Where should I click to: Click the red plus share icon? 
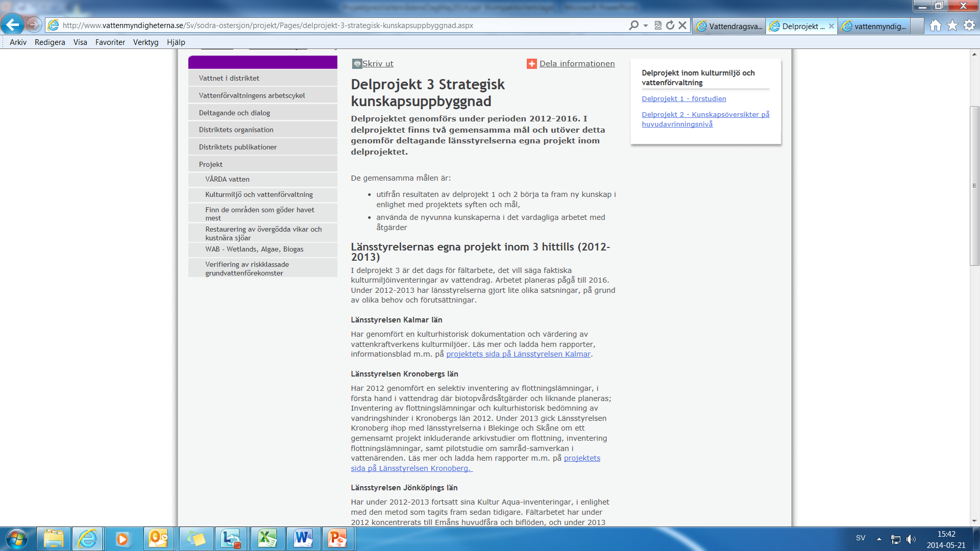(x=531, y=64)
